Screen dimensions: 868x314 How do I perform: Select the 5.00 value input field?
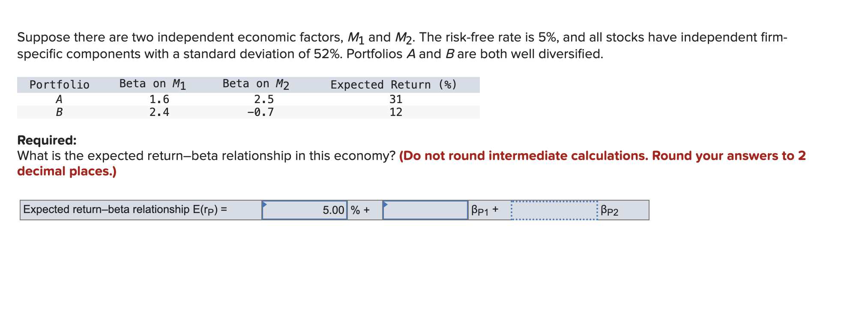coord(304,210)
